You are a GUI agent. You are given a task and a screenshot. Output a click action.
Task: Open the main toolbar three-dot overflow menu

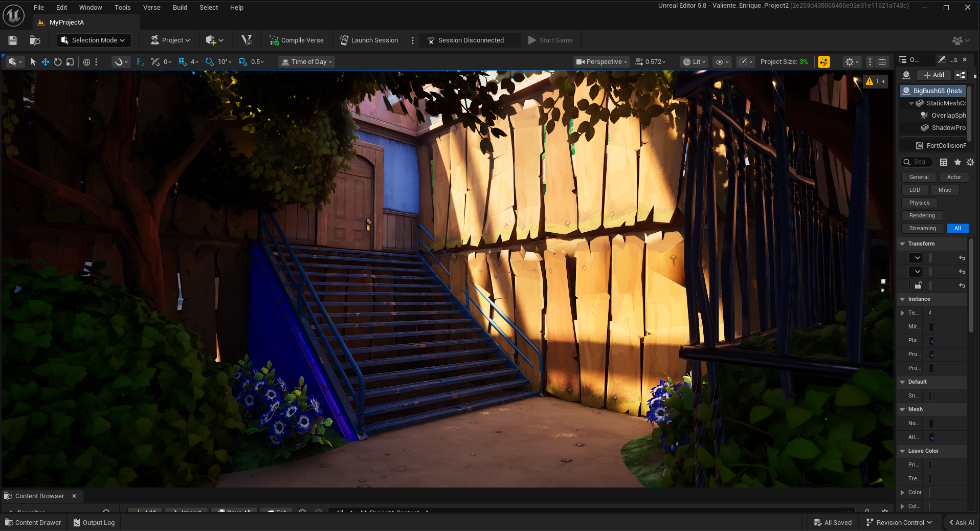tap(413, 40)
